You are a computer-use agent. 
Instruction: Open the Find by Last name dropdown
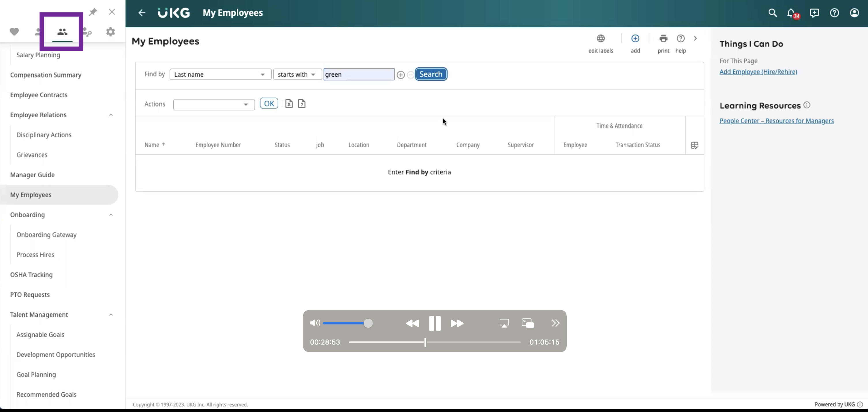point(220,74)
